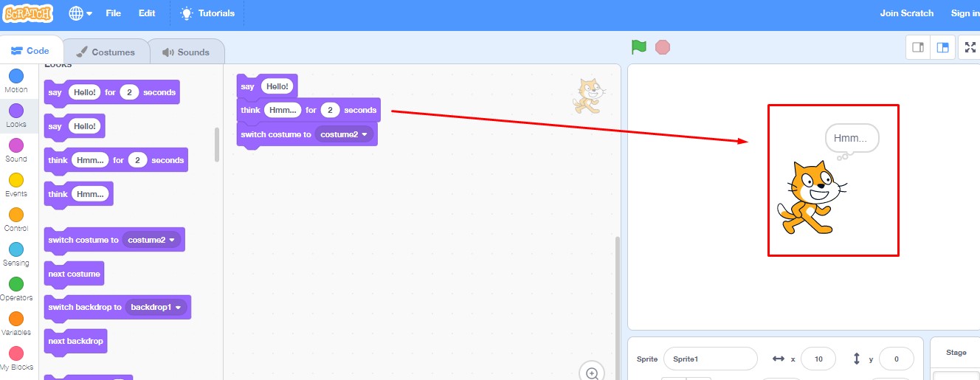Enter full screen stage mode

[x=969, y=48]
